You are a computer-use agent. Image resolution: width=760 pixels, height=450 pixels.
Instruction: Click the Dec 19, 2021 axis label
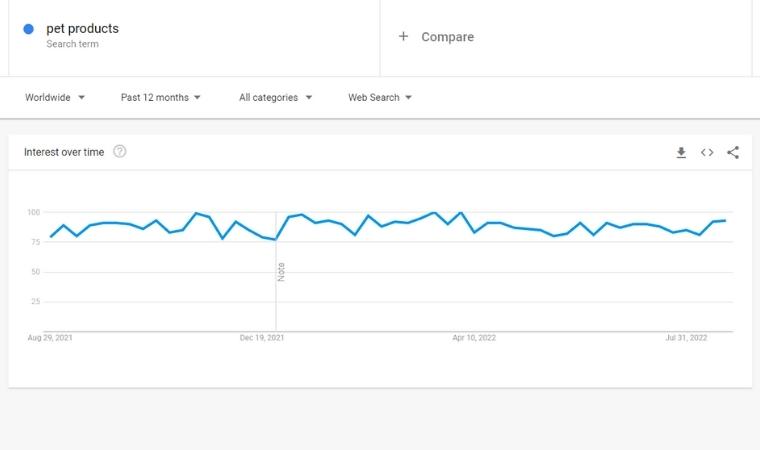pos(262,338)
